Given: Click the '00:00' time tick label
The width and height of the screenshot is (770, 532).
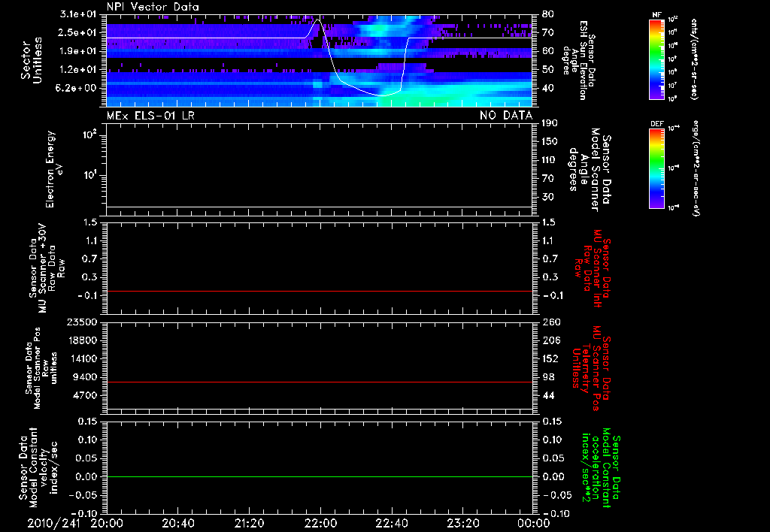Looking at the screenshot, I should pos(533,523).
